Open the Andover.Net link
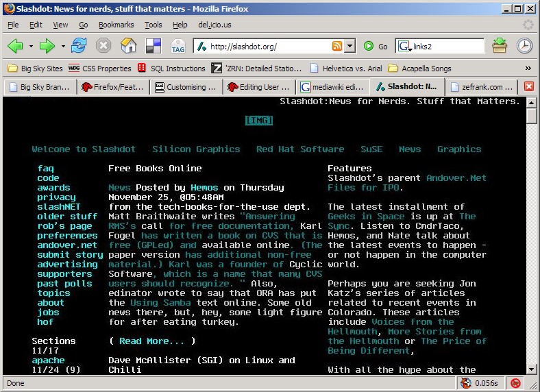The width and height of the screenshot is (540, 392). tap(456, 178)
